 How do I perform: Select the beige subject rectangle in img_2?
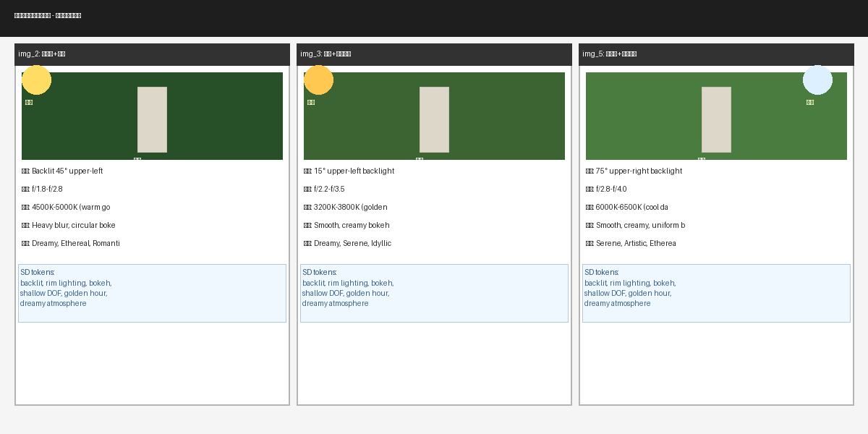[152, 119]
